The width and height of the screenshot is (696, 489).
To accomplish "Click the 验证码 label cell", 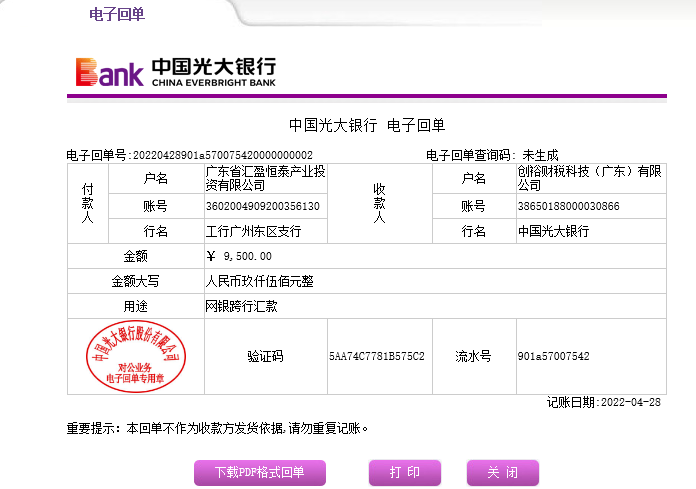I will (265, 356).
